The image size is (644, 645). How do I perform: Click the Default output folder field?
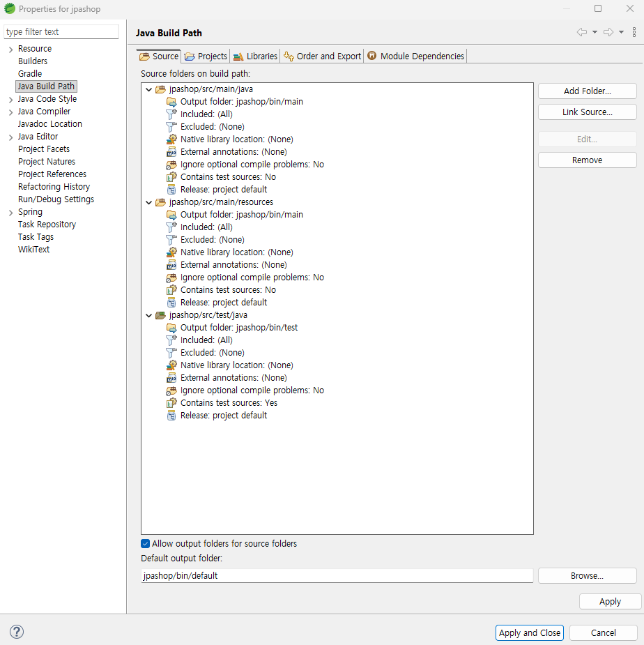[x=337, y=575]
